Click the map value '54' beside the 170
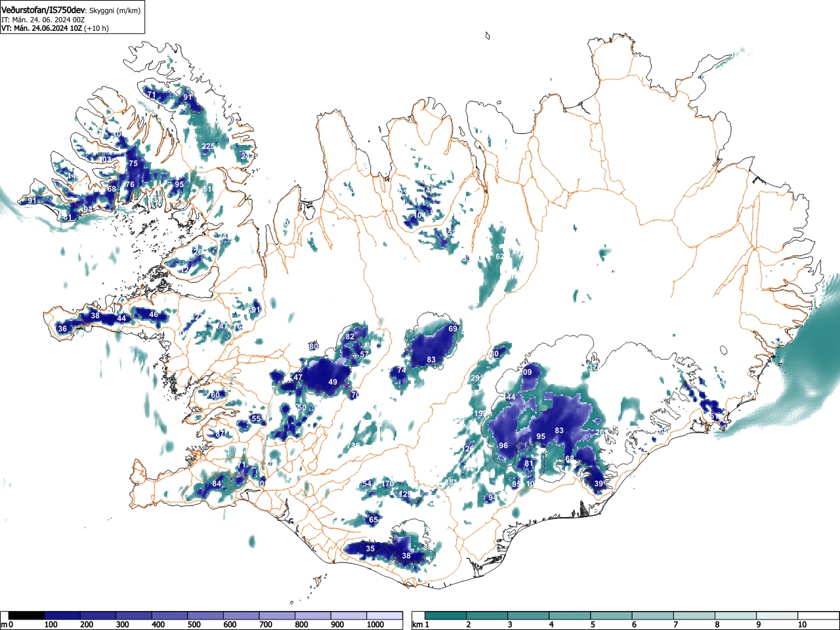 367,484
